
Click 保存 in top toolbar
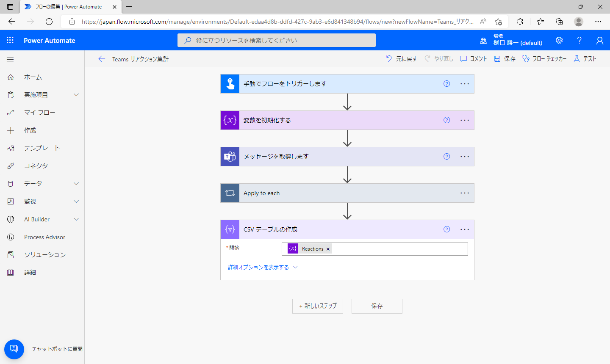click(505, 59)
